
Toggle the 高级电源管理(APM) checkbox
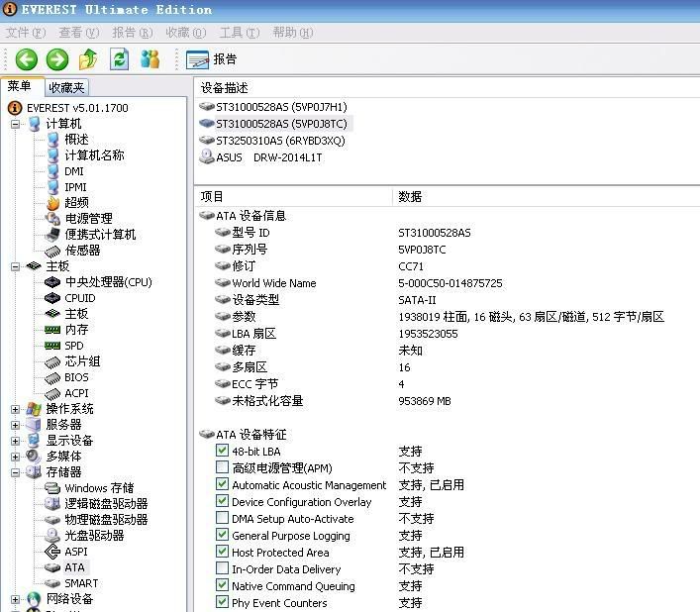tap(222, 468)
